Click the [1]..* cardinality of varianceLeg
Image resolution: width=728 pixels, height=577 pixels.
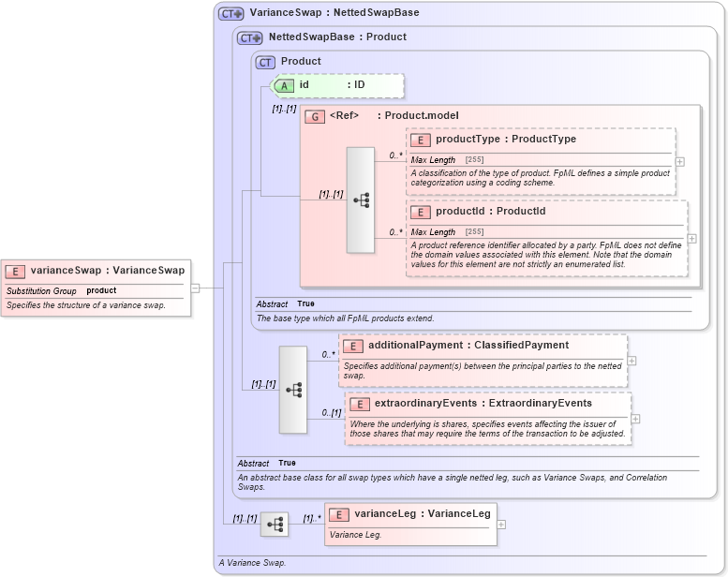[x=312, y=519]
